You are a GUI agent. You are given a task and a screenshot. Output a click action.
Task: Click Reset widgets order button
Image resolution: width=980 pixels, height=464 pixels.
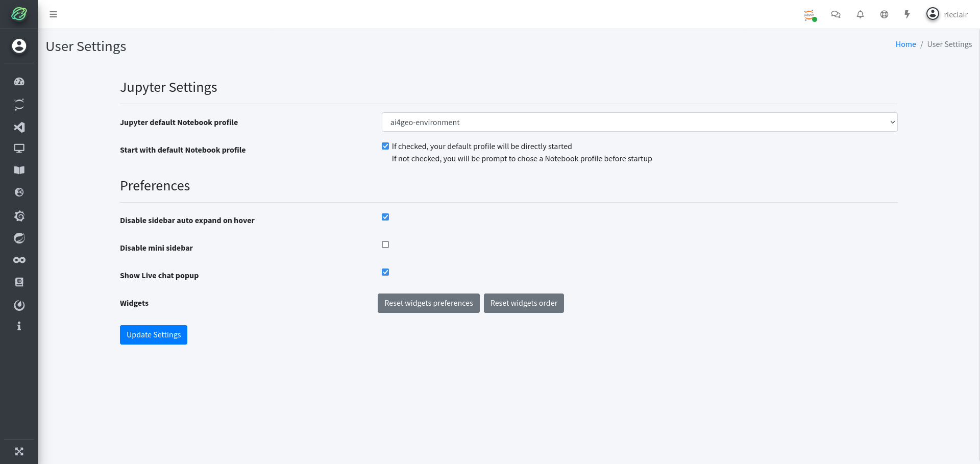[524, 303]
